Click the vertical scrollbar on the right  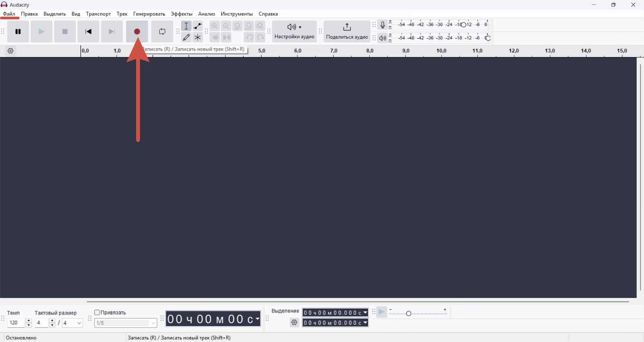tap(640, 177)
